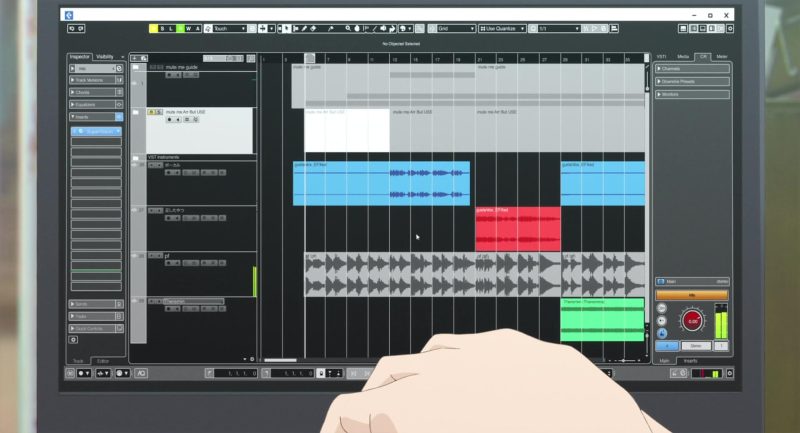Image resolution: width=800 pixels, height=433 pixels.
Task: Open the Touch automation mode dropdown
Action: pos(230,29)
